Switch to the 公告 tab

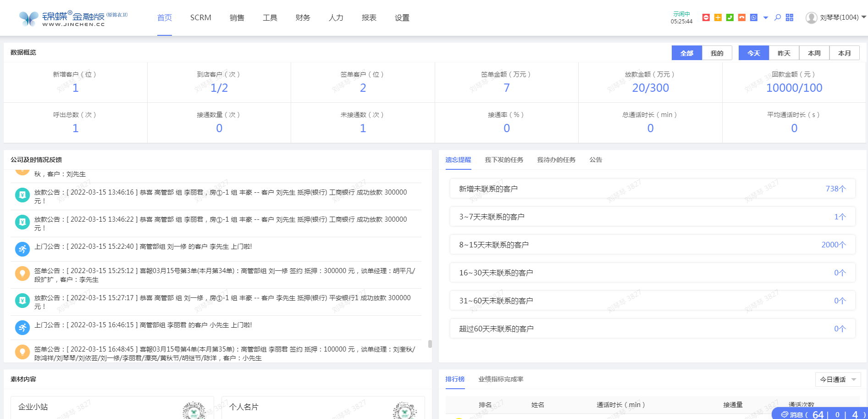596,160
